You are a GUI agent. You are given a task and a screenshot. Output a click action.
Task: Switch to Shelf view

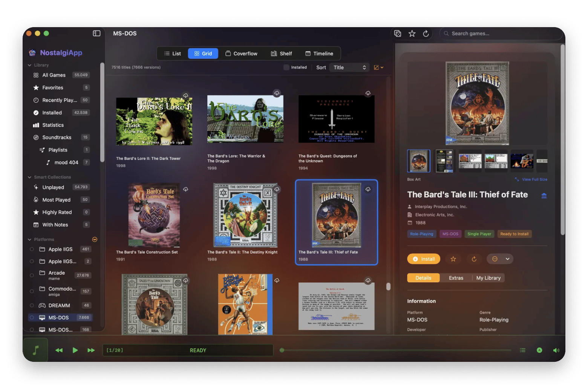[x=281, y=54]
